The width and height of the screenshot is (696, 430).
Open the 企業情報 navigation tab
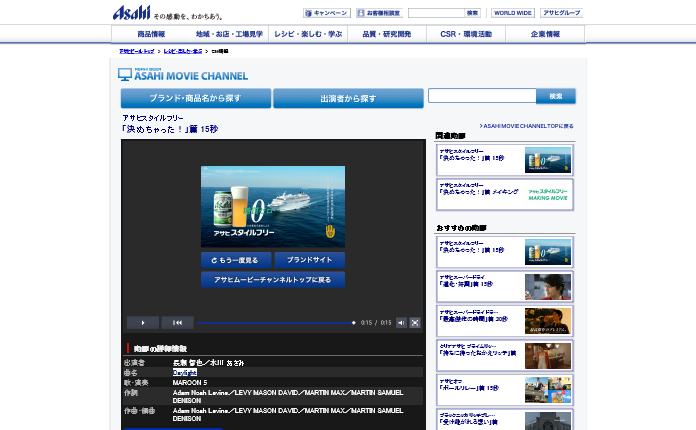click(x=545, y=34)
